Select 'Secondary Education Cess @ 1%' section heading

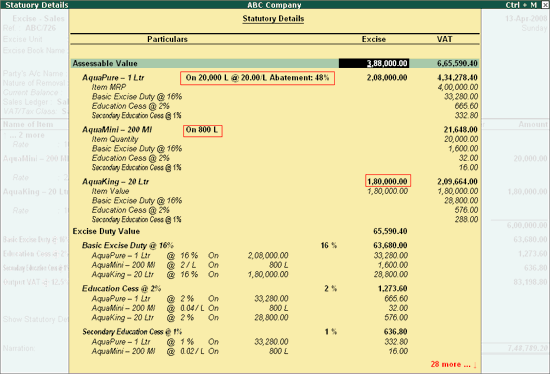tap(132, 332)
